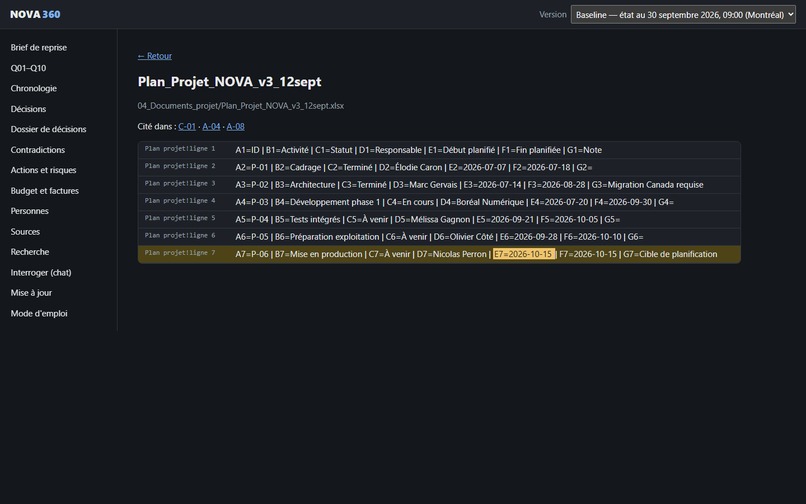Open Interroger (chat)
The height and width of the screenshot is (504, 806).
coord(41,273)
